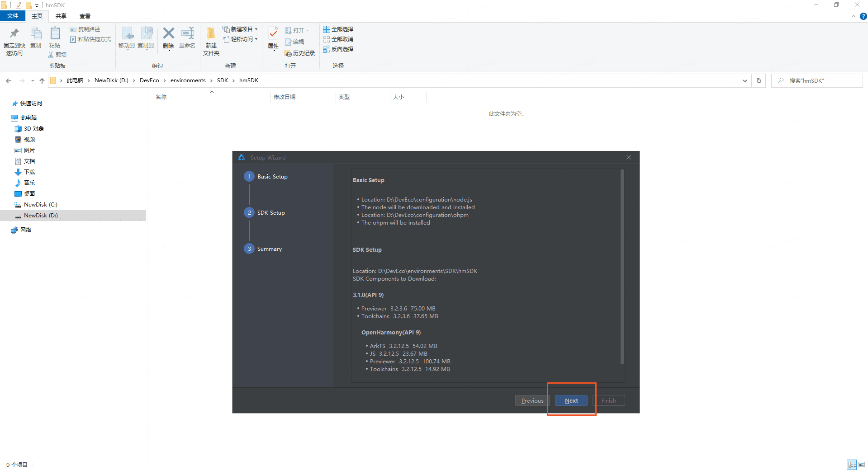The image size is (868, 470).
Task: Click the Setup Wizard summary scrollbar
Action: pos(622,267)
